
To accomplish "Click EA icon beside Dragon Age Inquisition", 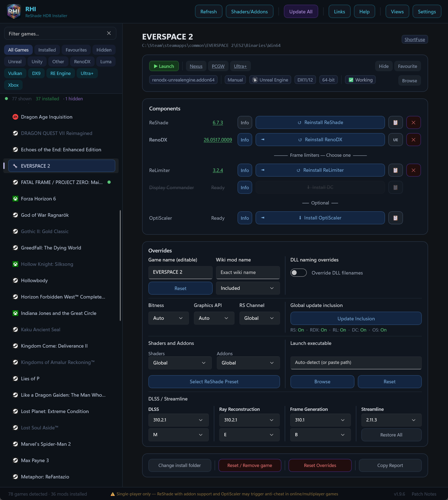I will click(x=16, y=117).
